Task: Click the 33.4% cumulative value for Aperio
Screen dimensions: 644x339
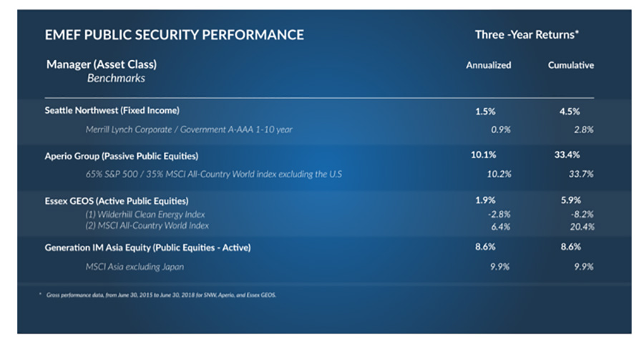Action: point(567,154)
